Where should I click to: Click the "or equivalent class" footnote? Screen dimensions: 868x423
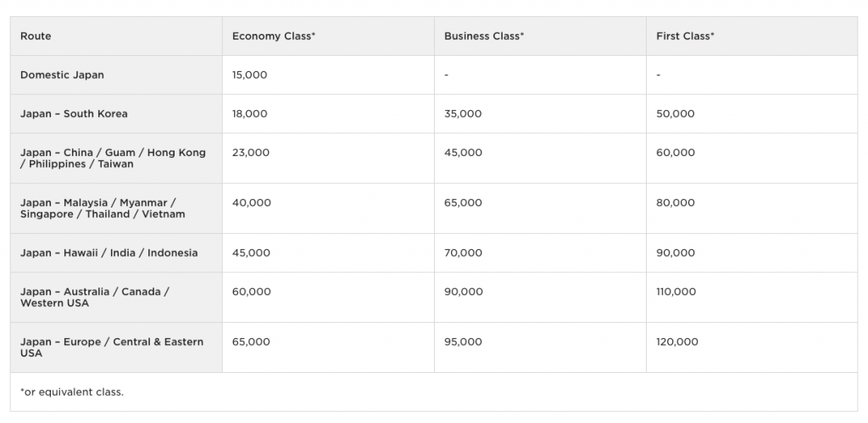click(72, 392)
